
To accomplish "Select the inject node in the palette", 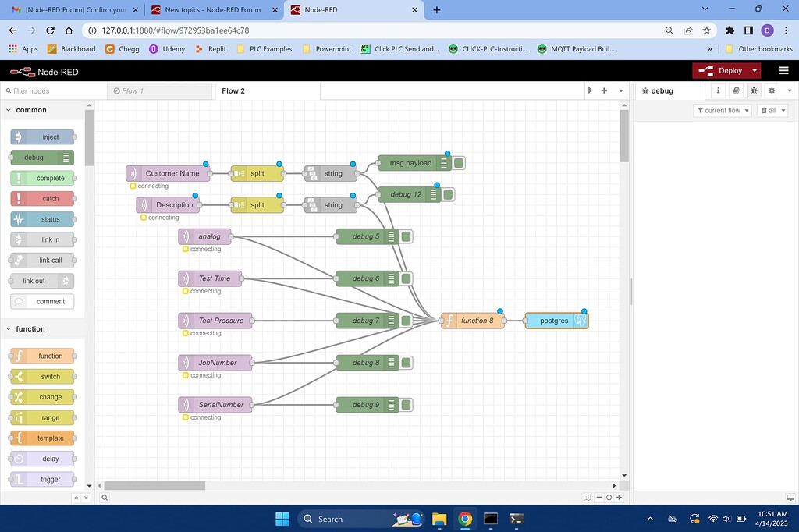I will 41,137.
